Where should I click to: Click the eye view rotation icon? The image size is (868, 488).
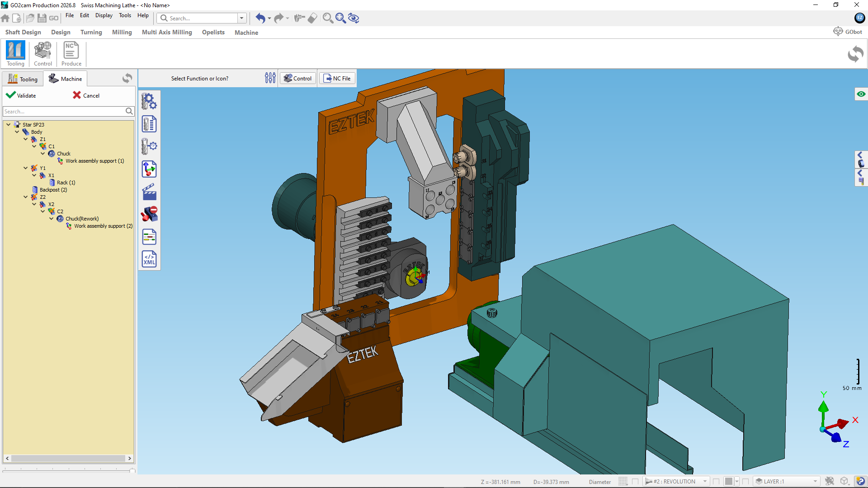click(x=354, y=18)
